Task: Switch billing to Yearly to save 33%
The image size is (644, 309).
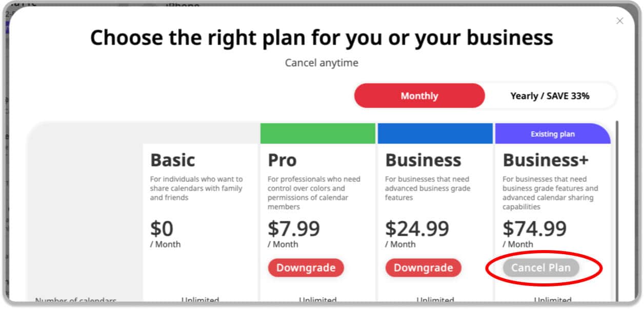Action: click(550, 96)
